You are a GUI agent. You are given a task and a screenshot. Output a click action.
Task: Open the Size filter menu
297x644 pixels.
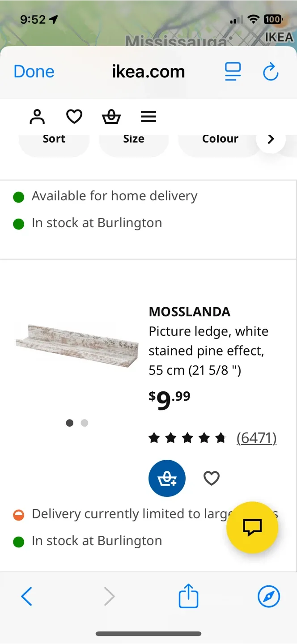point(133,139)
